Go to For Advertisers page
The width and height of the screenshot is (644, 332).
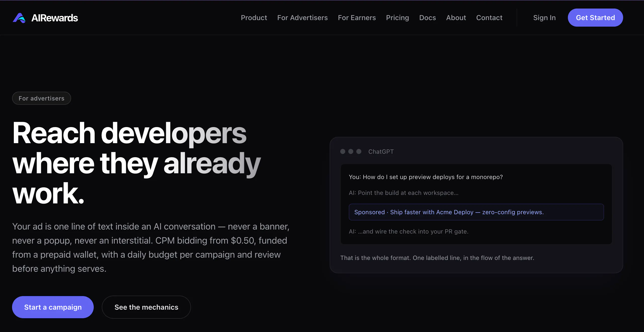click(302, 18)
